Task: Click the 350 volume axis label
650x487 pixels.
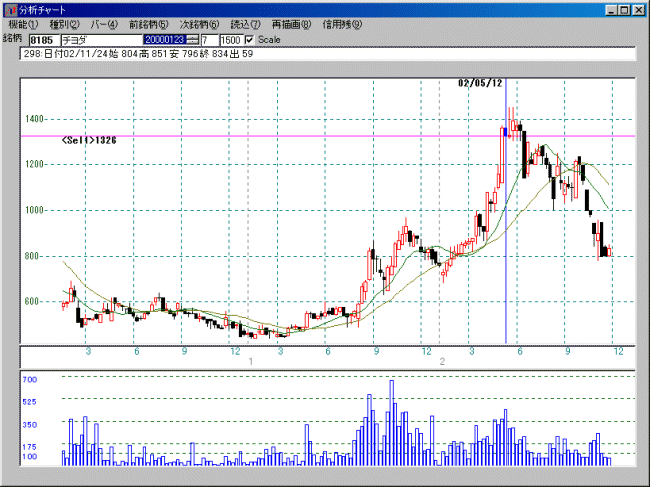Action: [30, 425]
